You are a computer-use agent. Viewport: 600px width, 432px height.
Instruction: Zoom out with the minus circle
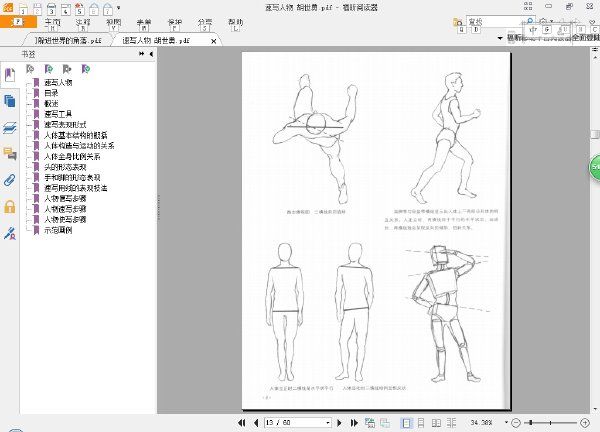[516, 423]
